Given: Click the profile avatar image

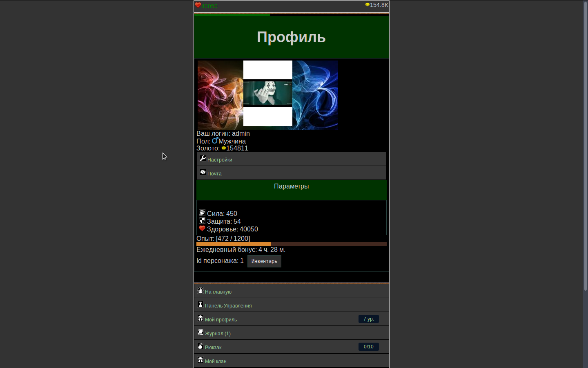Looking at the screenshot, I should point(268,95).
